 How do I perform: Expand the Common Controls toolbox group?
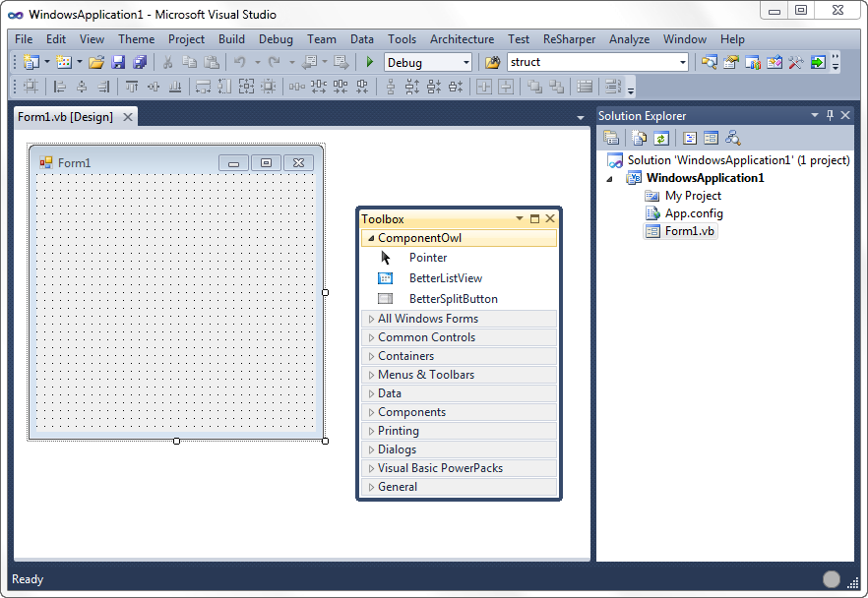pos(426,337)
